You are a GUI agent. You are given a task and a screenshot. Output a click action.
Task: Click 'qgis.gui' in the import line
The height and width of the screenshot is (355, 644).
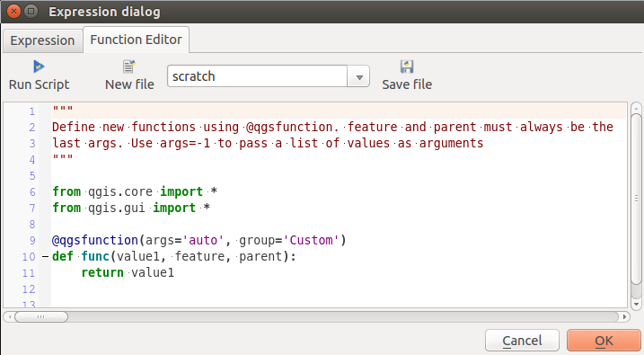tap(117, 208)
